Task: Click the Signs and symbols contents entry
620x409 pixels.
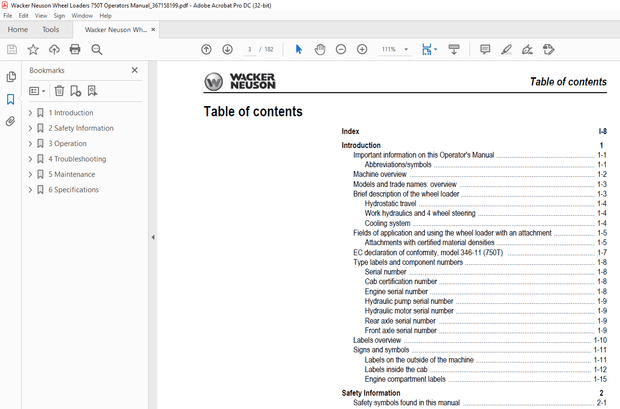Action: point(381,350)
